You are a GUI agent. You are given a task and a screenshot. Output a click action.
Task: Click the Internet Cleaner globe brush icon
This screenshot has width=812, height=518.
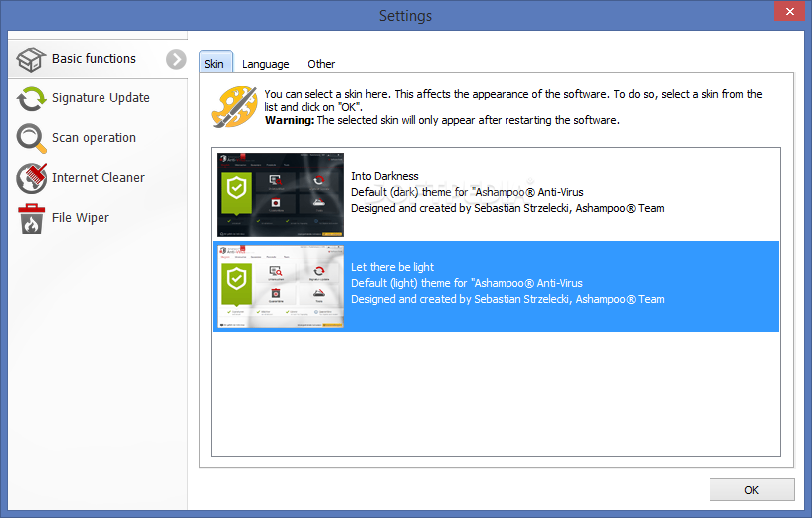[31, 178]
